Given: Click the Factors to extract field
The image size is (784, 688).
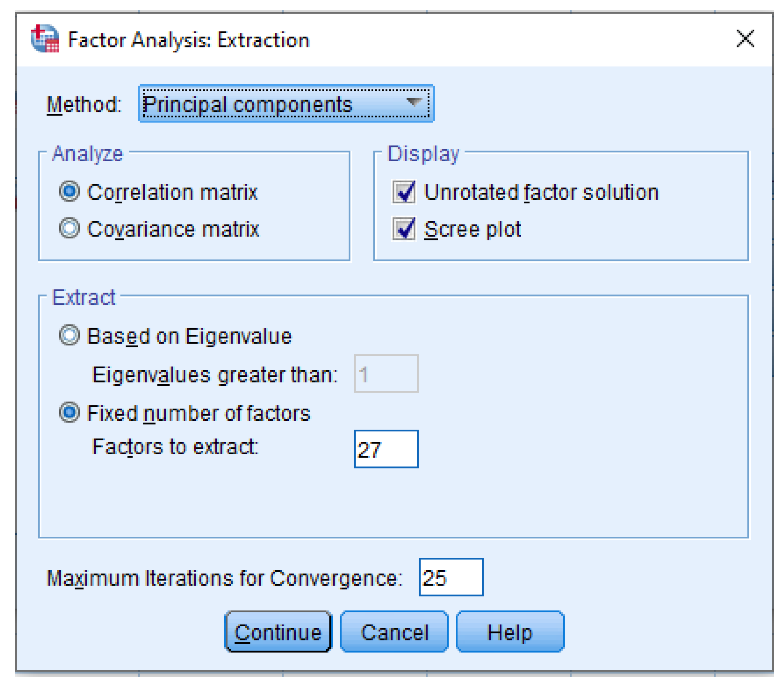Looking at the screenshot, I should tap(386, 449).
